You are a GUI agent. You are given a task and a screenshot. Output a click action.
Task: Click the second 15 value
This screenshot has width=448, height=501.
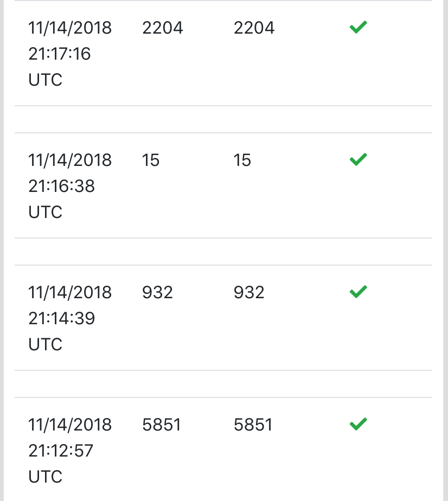[x=242, y=160]
